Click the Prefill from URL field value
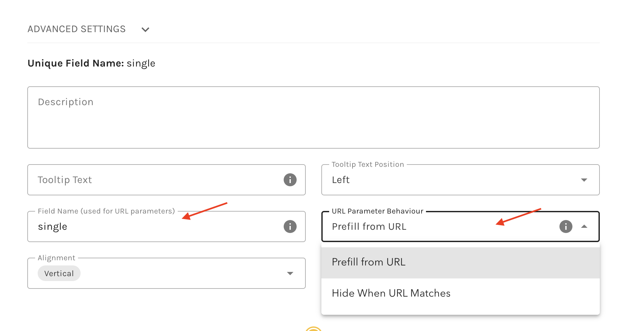Screen dimensions: 644x331 (369, 227)
